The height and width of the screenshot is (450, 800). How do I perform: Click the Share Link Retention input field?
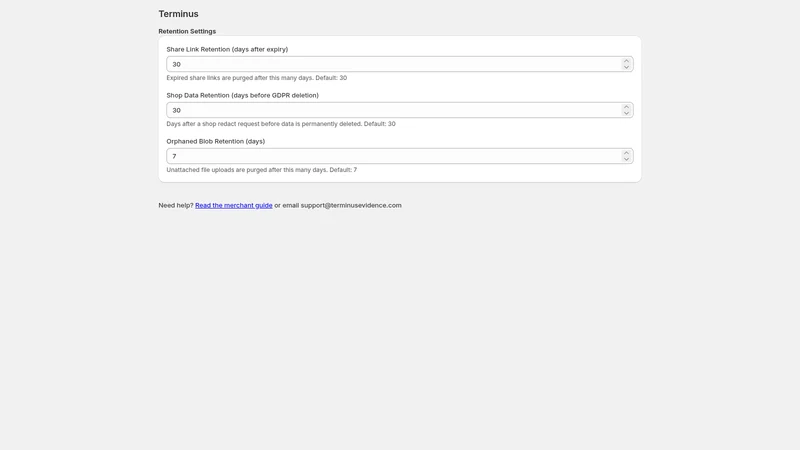point(399,64)
